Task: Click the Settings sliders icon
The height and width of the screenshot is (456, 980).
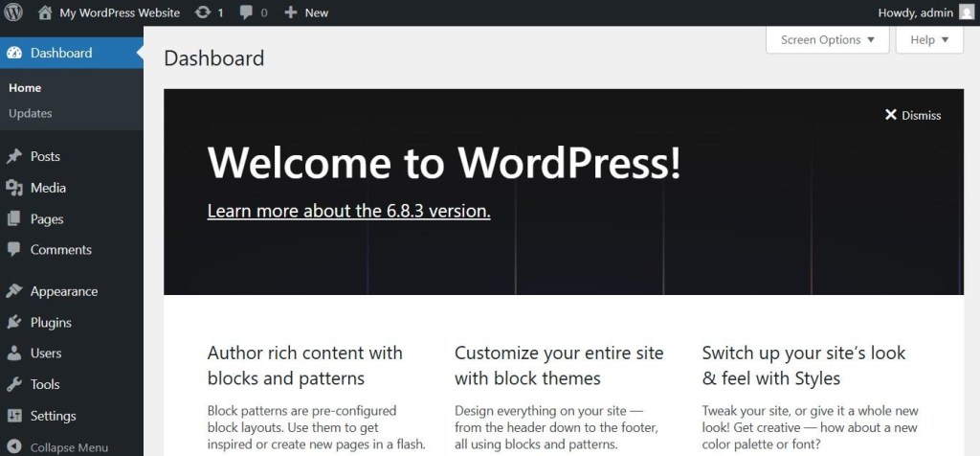Action: tap(14, 416)
